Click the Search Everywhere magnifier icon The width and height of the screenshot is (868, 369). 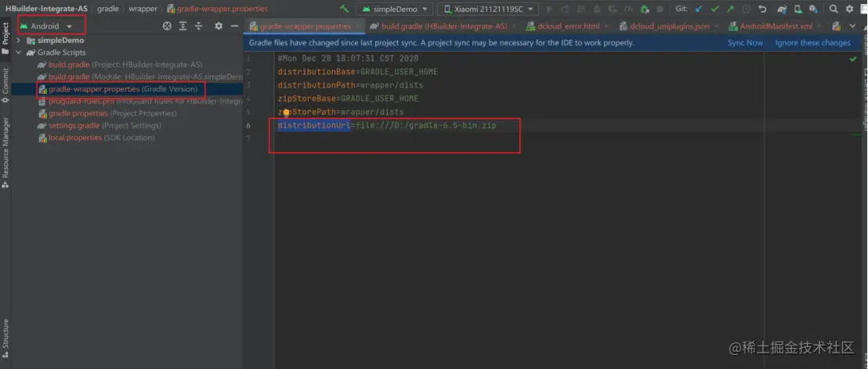coord(833,9)
